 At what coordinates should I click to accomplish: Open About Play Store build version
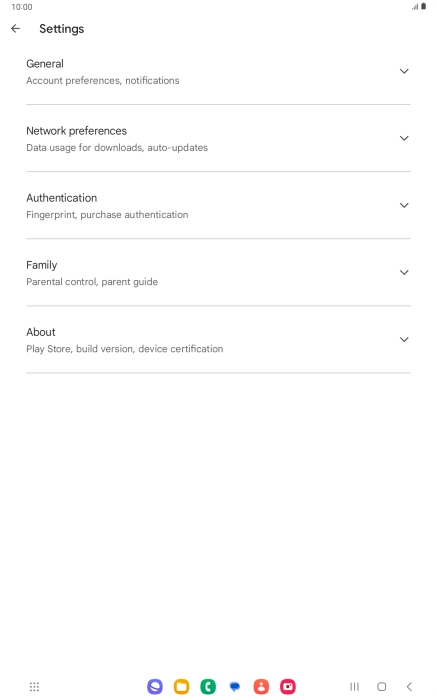coord(218,339)
